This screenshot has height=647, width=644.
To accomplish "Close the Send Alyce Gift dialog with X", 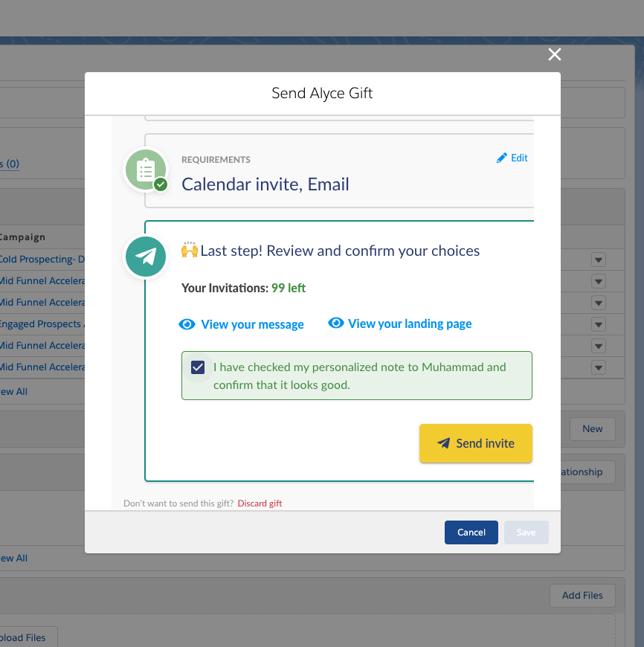I will click(x=555, y=54).
